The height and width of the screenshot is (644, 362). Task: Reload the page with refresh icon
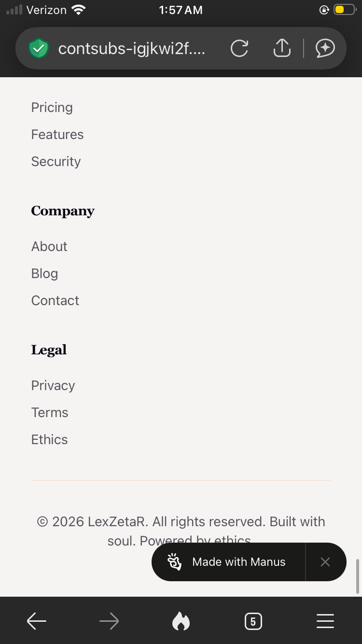click(239, 48)
